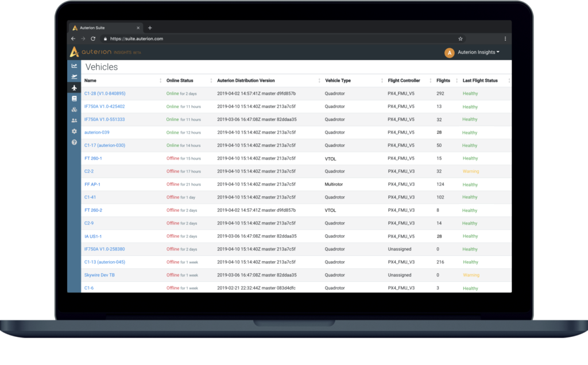The height and width of the screenshot is (365, 588).
Task: Sort by the Name column sort arrows
Action: 161,80
